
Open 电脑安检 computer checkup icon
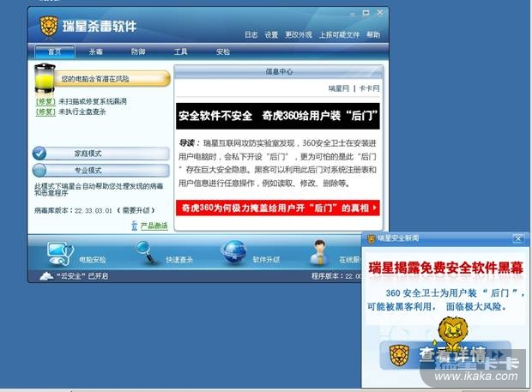pos(60,253)
